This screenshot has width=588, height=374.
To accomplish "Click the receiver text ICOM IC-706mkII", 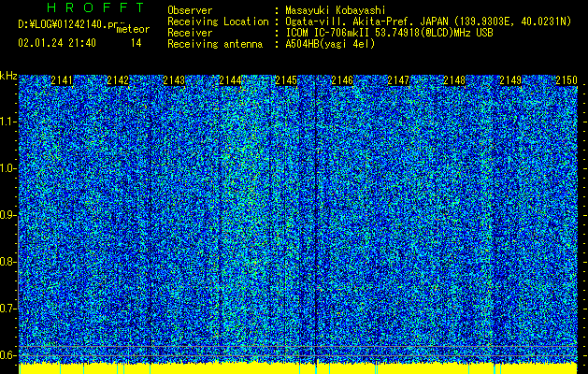I will 327,33.
